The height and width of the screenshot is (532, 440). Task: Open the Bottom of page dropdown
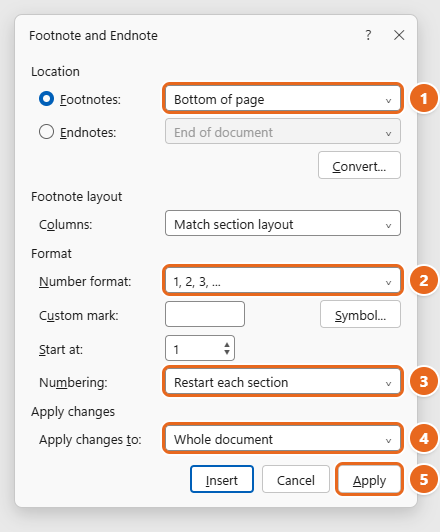(x=283, y=99)
